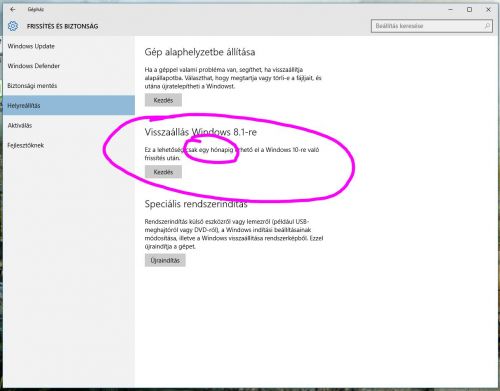The height and width of the screenshot is (391, 500).
Task: Click the settings gear icon beside the heading
Action: [x=13, y=26]
